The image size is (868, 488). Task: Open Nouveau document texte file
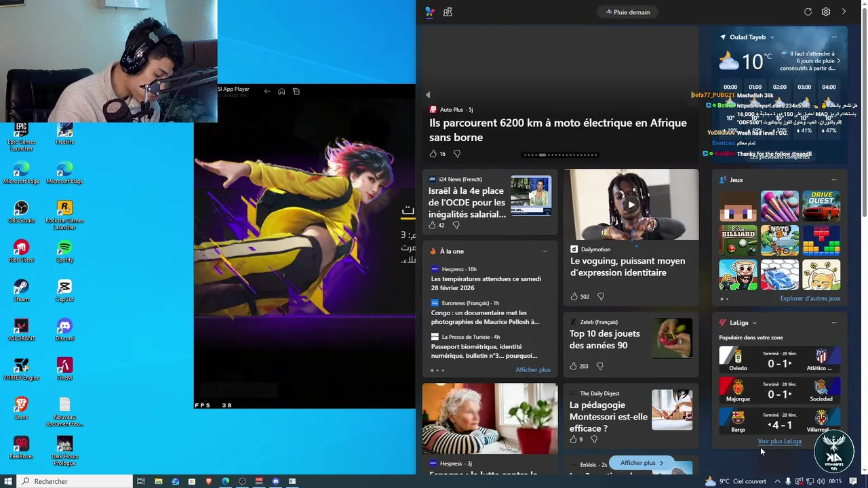click(64, 411)
